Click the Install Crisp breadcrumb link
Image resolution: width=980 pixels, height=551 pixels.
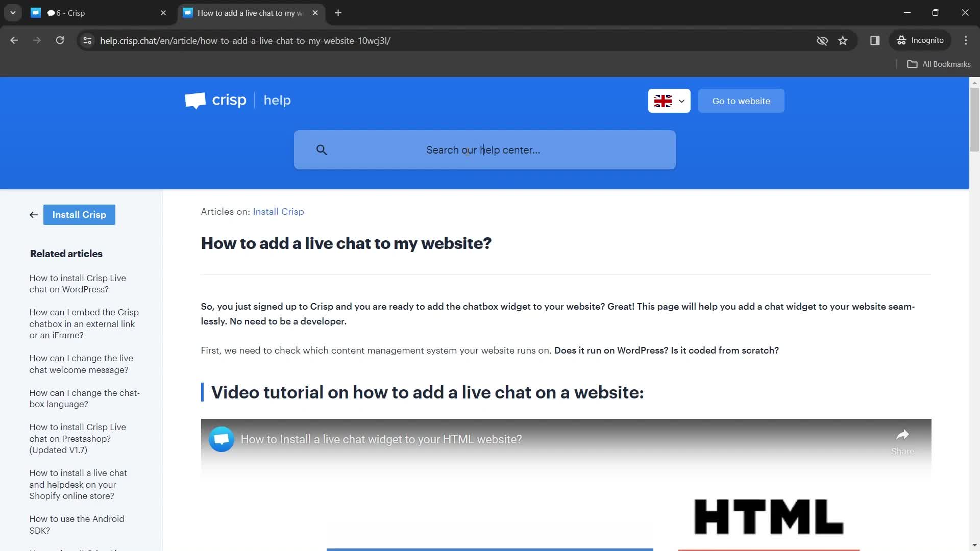coord(279,211)
